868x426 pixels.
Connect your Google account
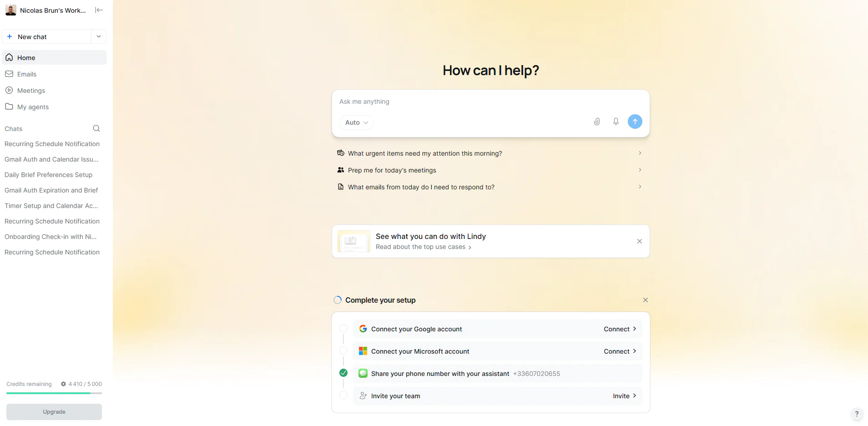click(620, 329)
